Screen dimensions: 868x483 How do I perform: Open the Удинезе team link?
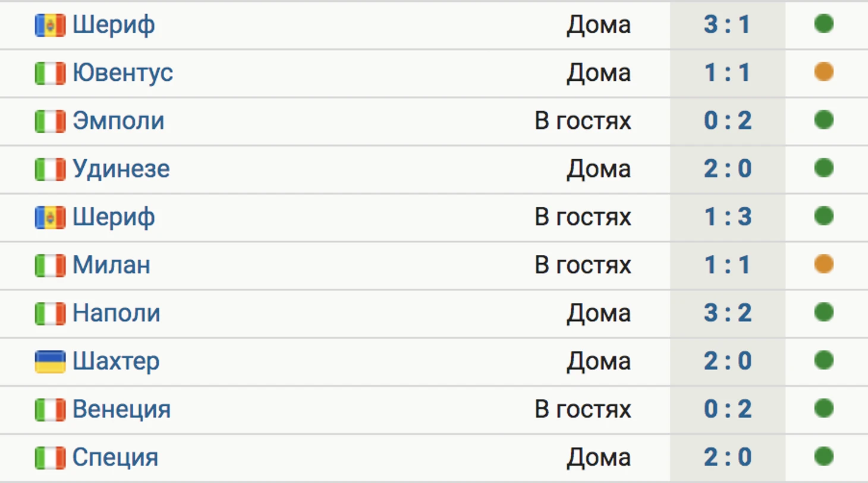click(121, 169)
